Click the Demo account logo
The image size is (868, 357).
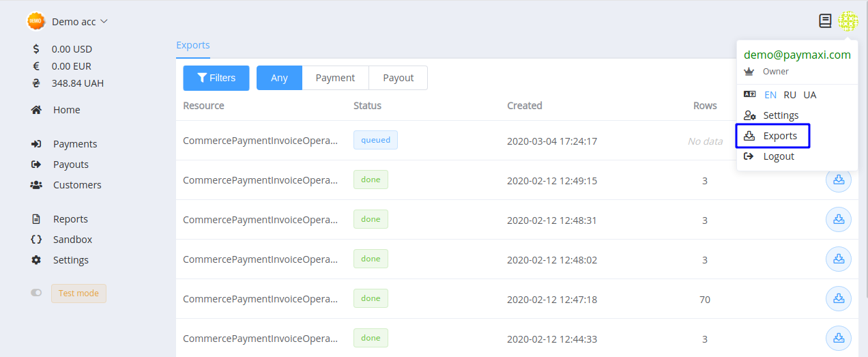click(x=36, y=21)
